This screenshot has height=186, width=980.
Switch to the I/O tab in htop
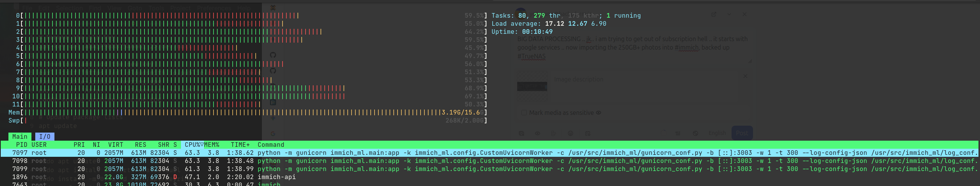[44, 136]
